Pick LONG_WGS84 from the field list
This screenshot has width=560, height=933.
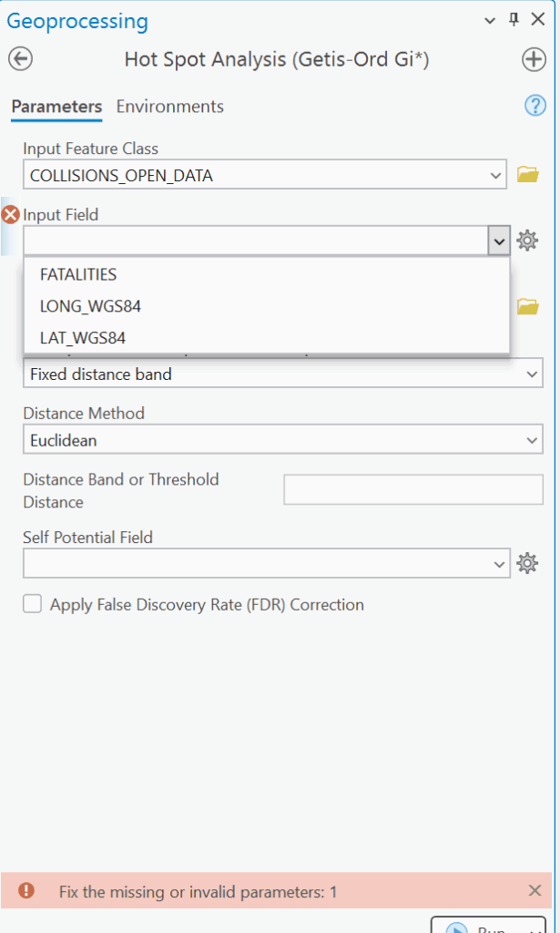coord(90,306)
